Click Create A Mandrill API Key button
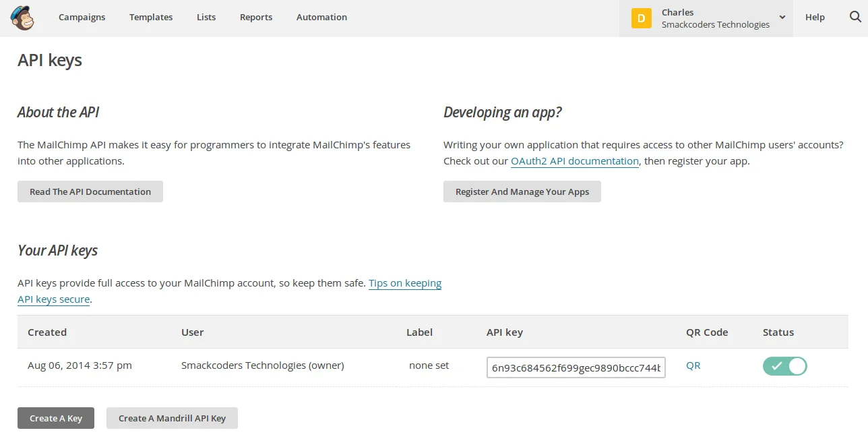 (x=172, y=418)
